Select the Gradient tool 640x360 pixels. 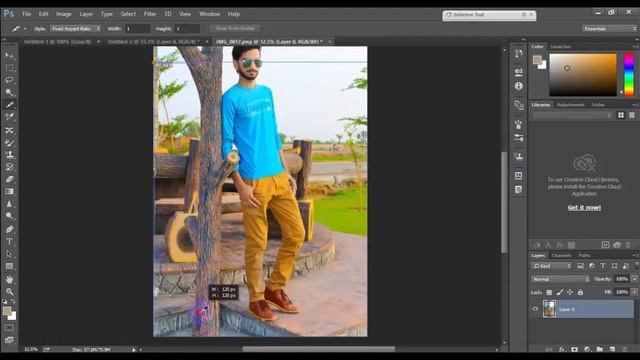[x=9, y=191]
